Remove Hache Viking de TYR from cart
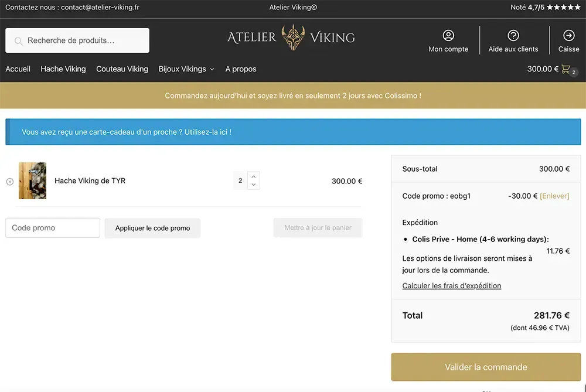Screen dimensions: 586x392 tap(10, 182)
